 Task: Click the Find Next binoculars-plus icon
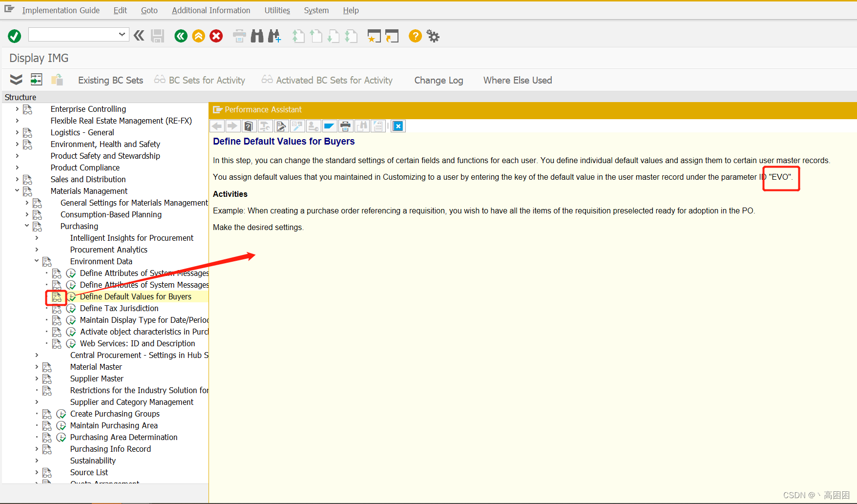click(274, 36)
